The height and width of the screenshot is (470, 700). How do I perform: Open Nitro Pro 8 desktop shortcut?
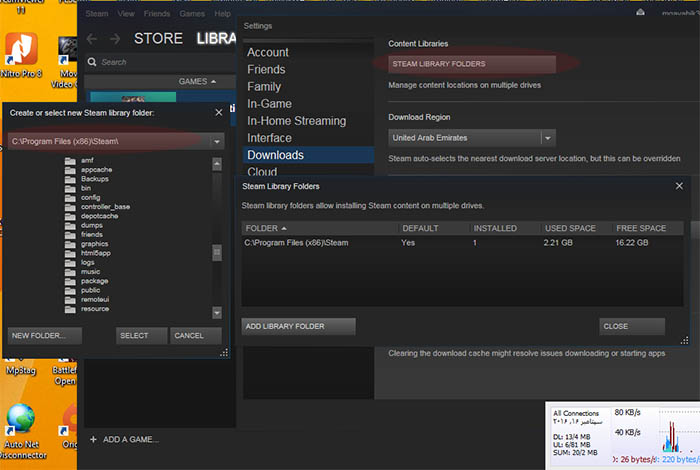click(21, 54)
